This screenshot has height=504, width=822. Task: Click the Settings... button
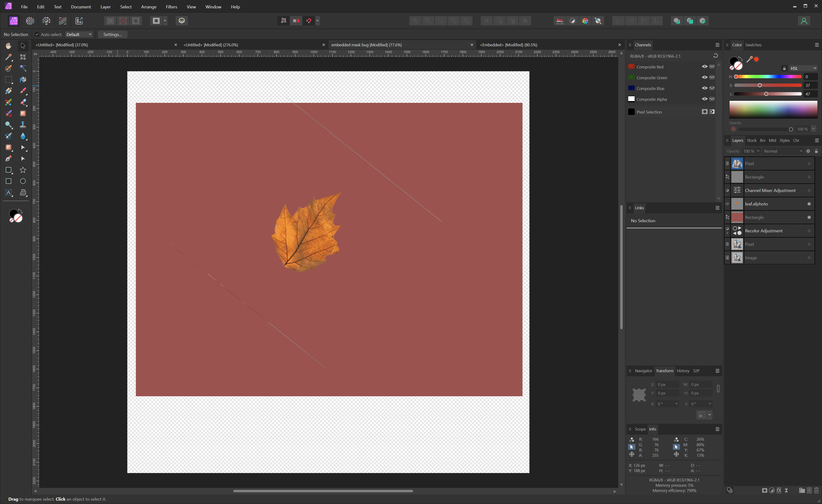[x=112, y=35]
